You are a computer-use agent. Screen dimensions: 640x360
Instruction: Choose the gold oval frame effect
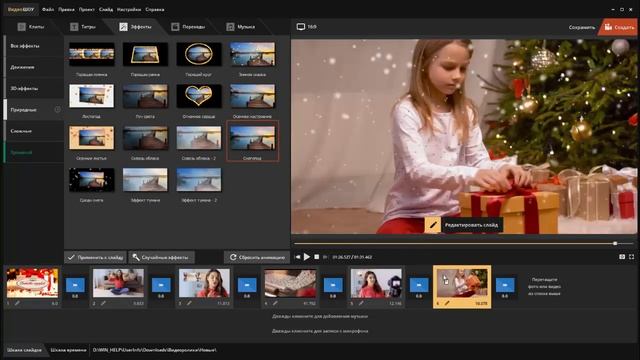pyautogui.click(x=199, y=54)
